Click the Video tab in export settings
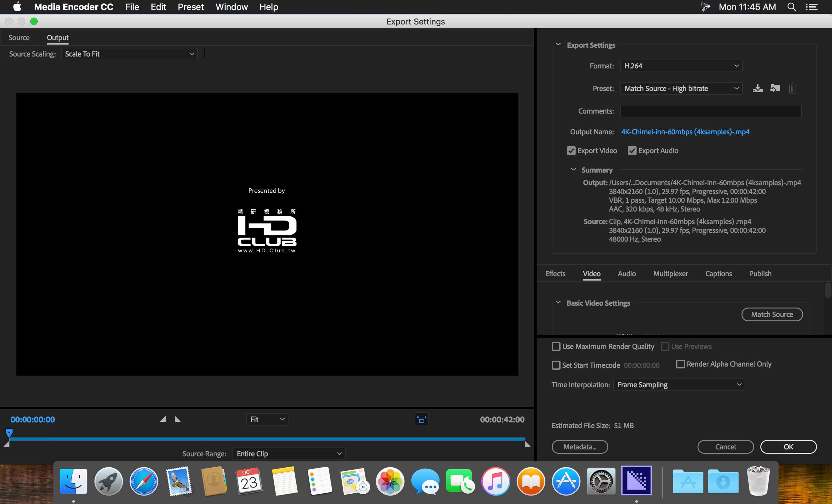 point(591,274)
